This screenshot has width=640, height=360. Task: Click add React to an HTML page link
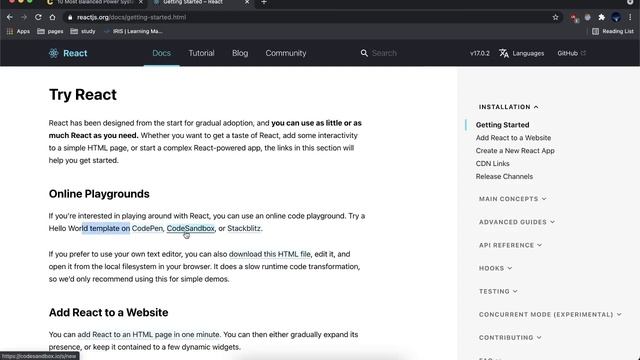[148, 334]
